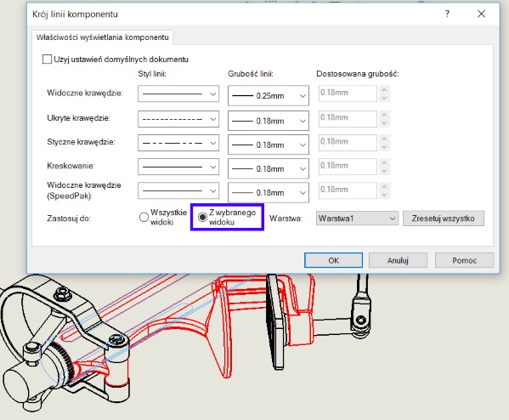This screenshot has height=420, width=509.
Task: Click the OK button
Action: pyautogui.click(x=333, y=260)
